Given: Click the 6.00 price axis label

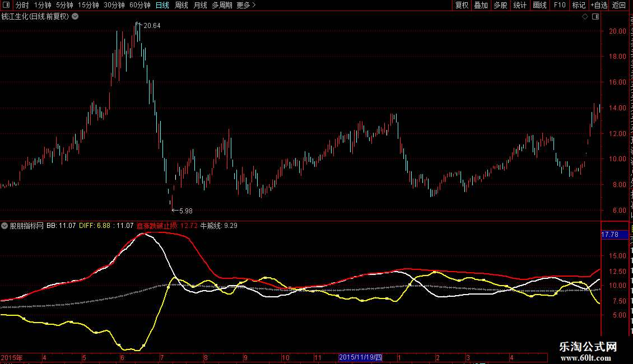Looking at the screenshot, I should 619,210.
